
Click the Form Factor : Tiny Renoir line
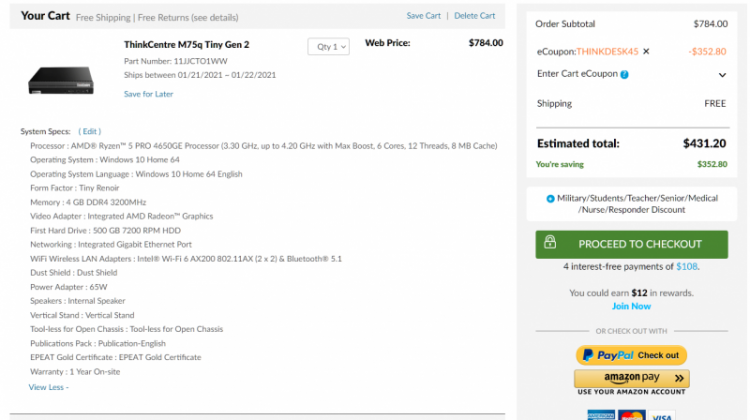coord(75,188)
